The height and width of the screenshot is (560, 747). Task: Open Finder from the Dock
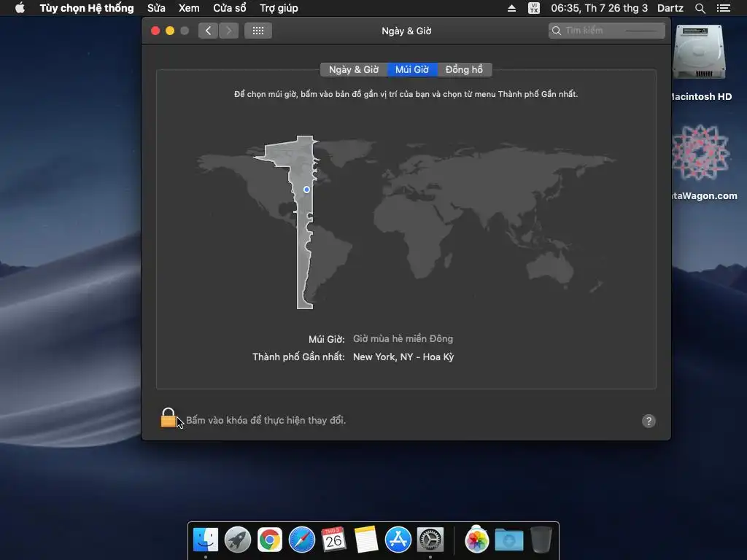click(206, 540)
